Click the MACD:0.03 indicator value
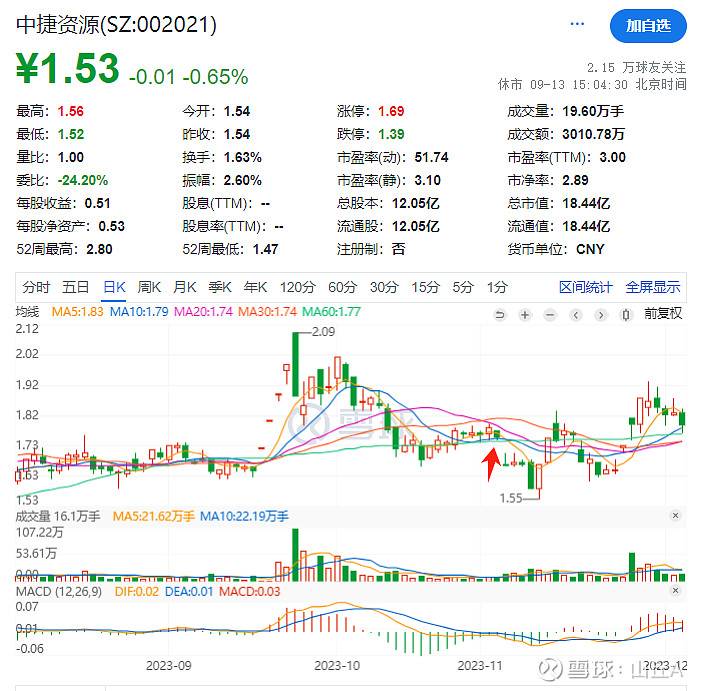703x691 pixels. click(x=249, y=591)
